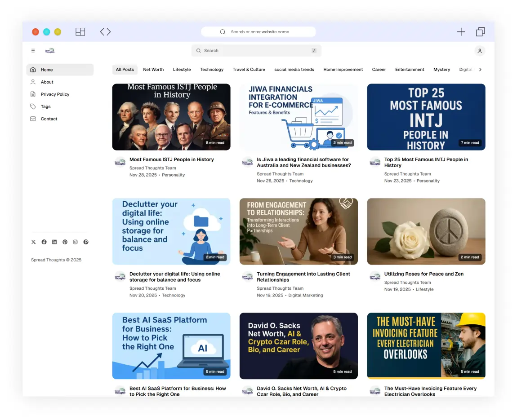This screenshot has height=420, width=517.
Task: Open Is Jiwa a leading financial software link
Action: [303, 163]
